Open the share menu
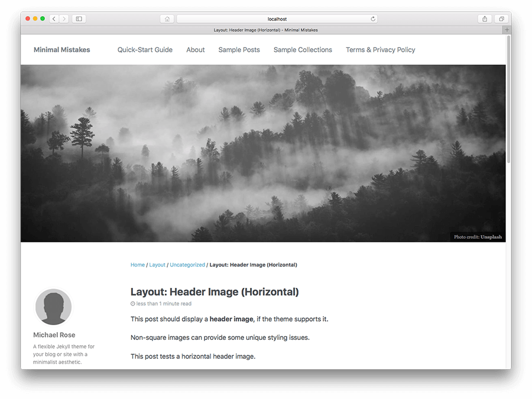The height and width of the screenshot is (399, 532). pos(484,18)
